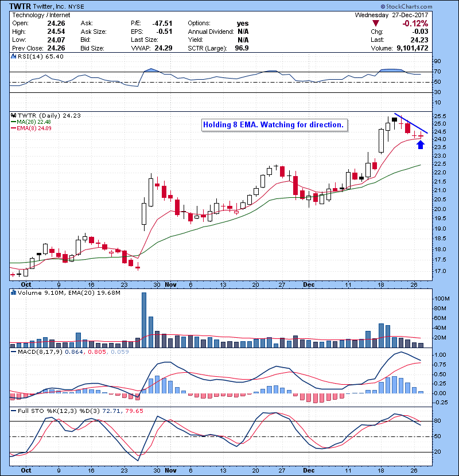Click the 25.5 price axis label
This screenshot has width=459, height=476.
click(x=441, y=116)
